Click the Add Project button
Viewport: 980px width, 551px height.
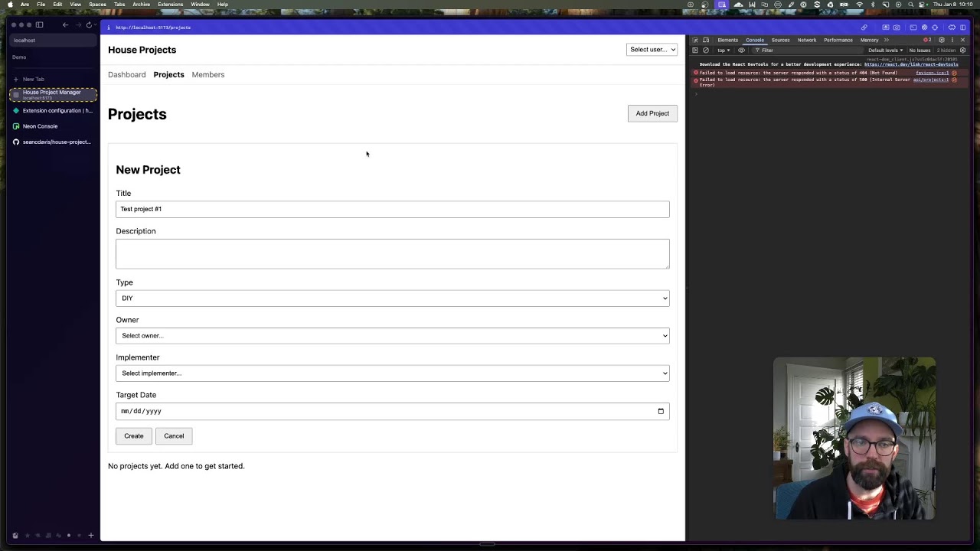pos(652,113)
